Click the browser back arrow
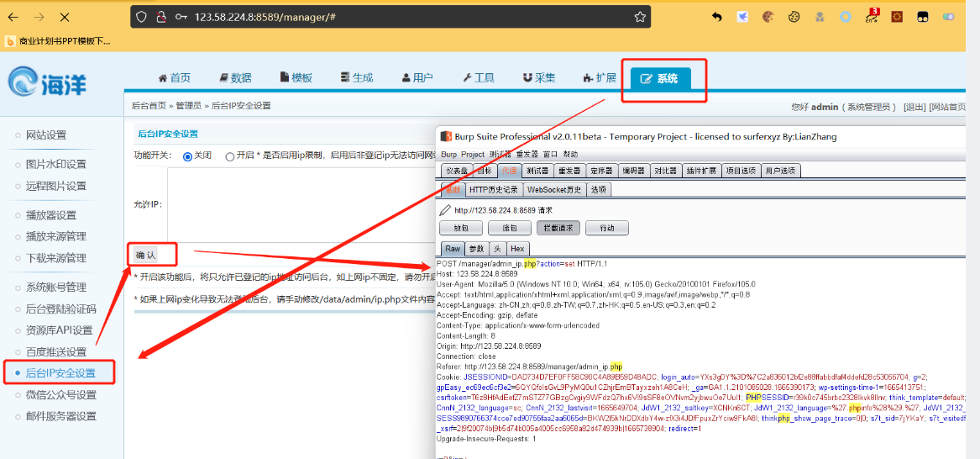 click(13, 17)
